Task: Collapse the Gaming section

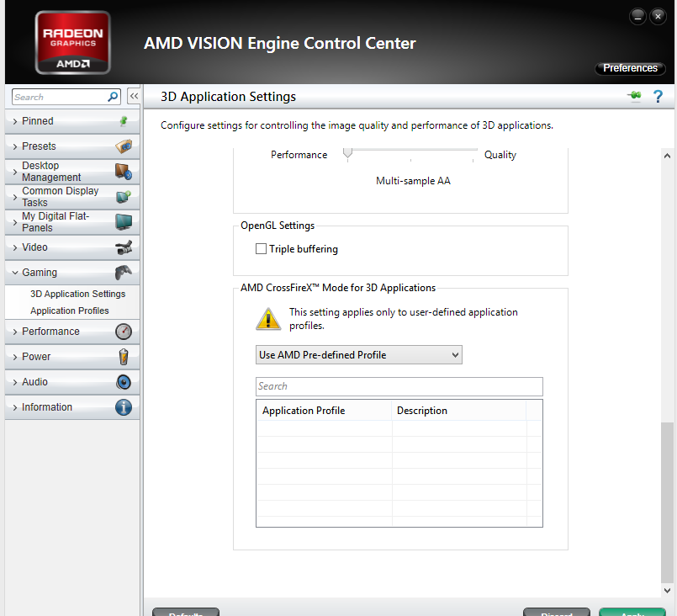Action: [x=72, y=273]
